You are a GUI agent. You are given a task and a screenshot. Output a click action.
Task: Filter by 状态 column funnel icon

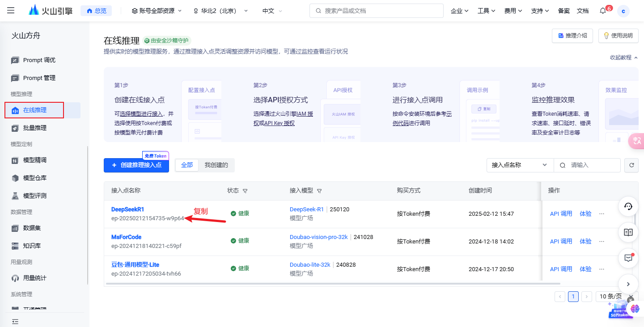pos(245,190)
